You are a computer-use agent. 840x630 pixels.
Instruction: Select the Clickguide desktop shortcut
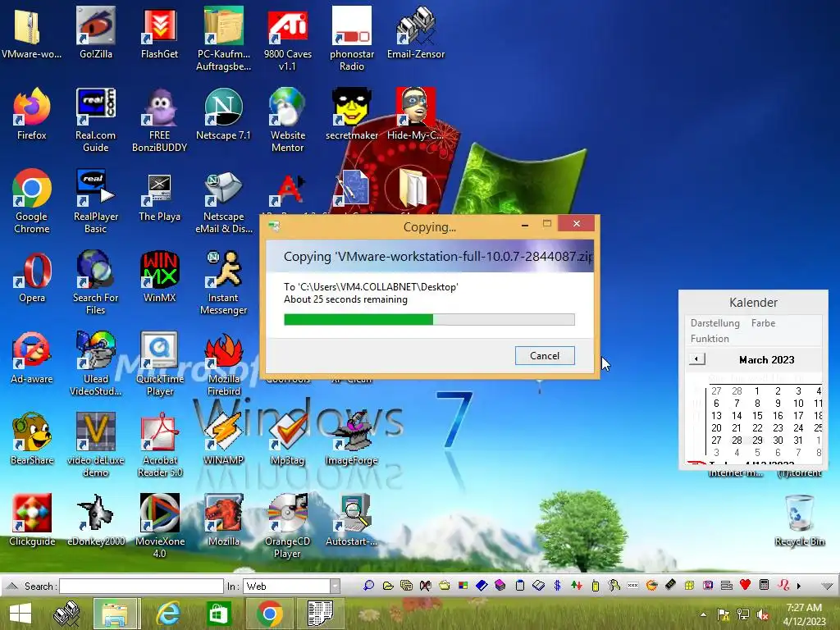[32, 520]
